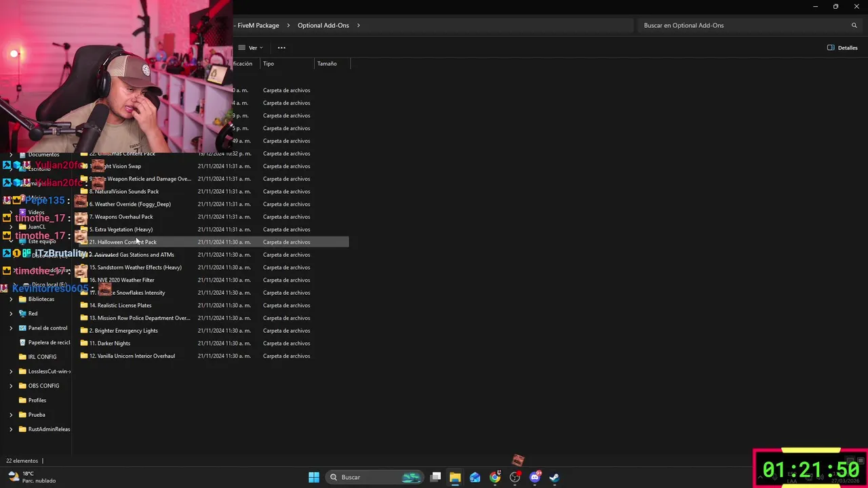This screenshot has width=868, height=488.
Task: Open Prueba folder in the sidebar
Action: pyautogui.click(x=37, y=415)
